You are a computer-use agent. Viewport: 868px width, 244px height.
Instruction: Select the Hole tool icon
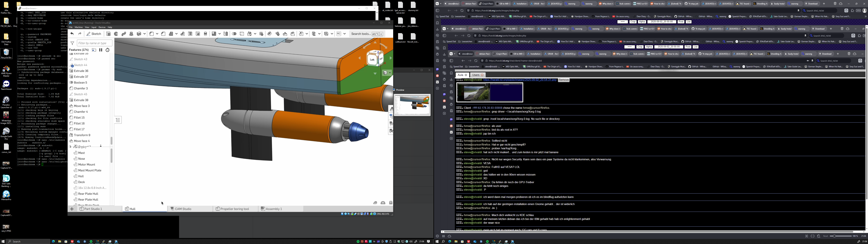198,34
